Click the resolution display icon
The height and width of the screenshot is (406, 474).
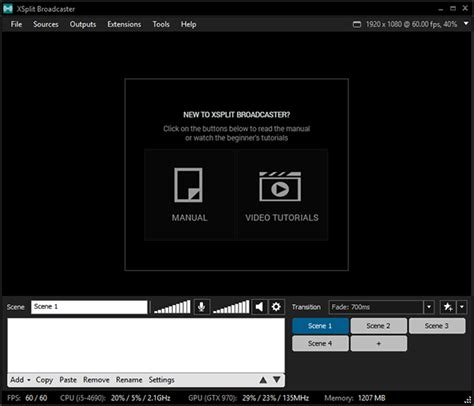[357, 24]
